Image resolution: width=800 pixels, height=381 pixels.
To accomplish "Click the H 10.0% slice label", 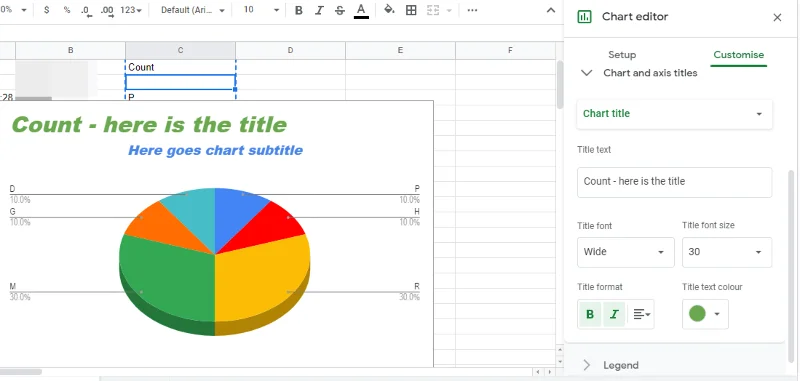I will (410, 217).
